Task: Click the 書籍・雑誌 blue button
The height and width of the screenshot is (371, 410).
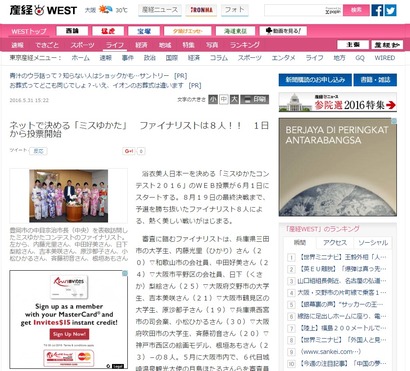Action: coord(375,80)
